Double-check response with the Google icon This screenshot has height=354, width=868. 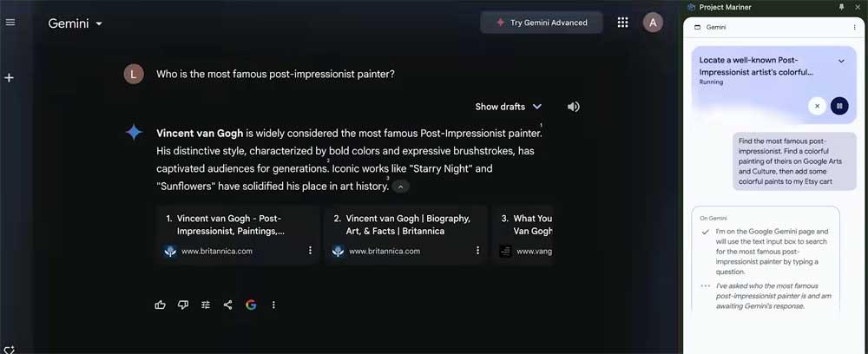(x=251, y=305)
